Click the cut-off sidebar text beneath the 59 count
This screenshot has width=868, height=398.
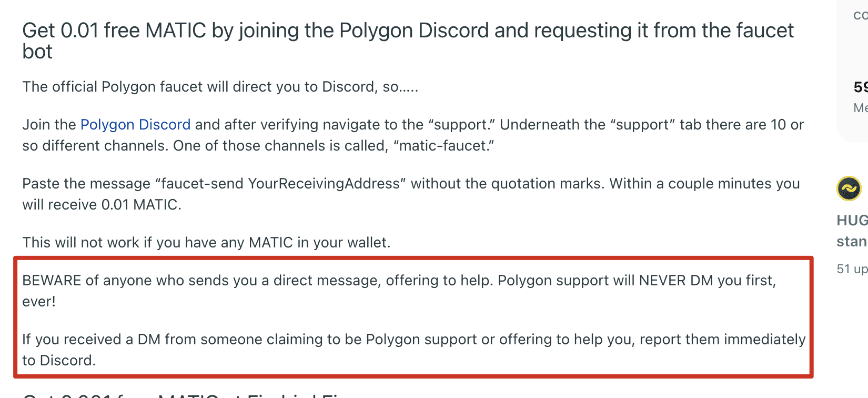point(861,108)
